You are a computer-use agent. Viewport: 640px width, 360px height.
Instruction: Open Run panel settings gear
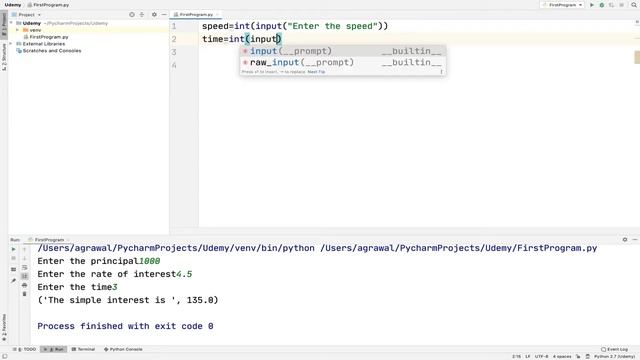tap(625, 240)
